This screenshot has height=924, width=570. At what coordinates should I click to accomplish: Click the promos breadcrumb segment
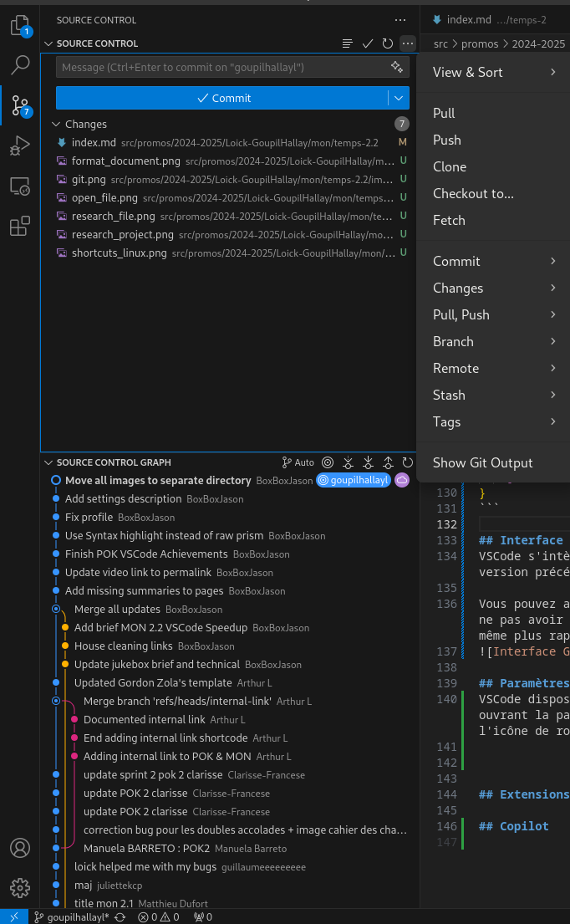480,43
